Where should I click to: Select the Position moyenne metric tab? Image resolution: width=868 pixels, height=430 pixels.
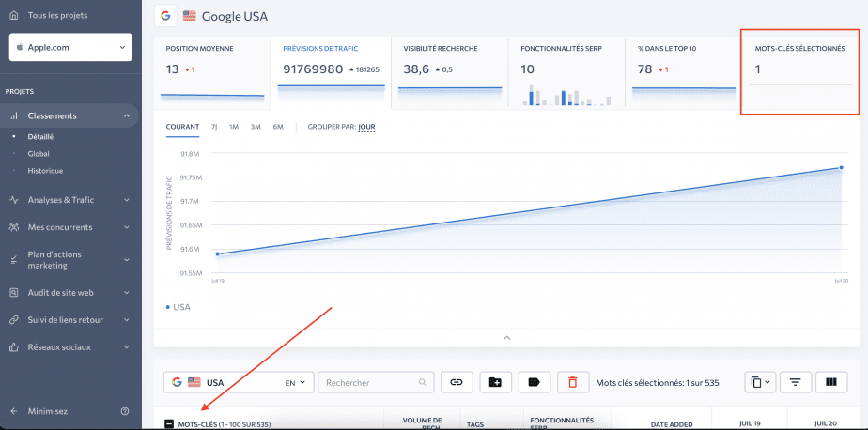pyautogui.click(x=212, y=73)
